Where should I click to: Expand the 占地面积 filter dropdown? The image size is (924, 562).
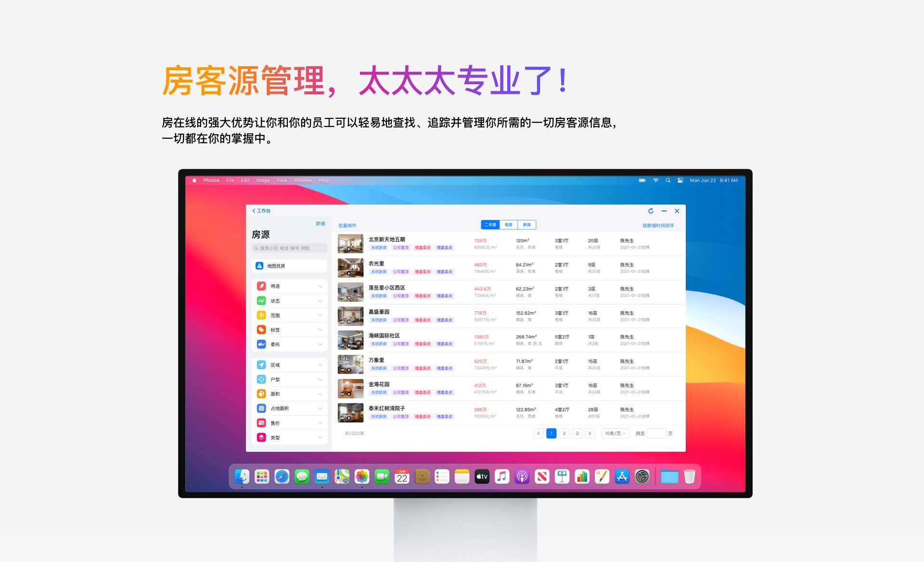pos(321,409)
